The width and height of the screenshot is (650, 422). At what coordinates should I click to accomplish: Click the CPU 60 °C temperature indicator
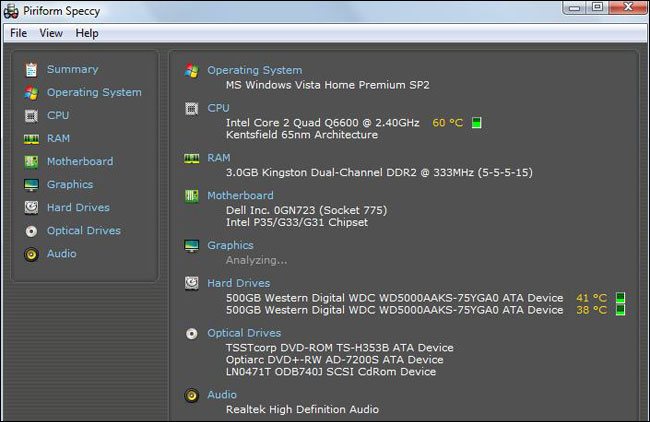(447, 123)
